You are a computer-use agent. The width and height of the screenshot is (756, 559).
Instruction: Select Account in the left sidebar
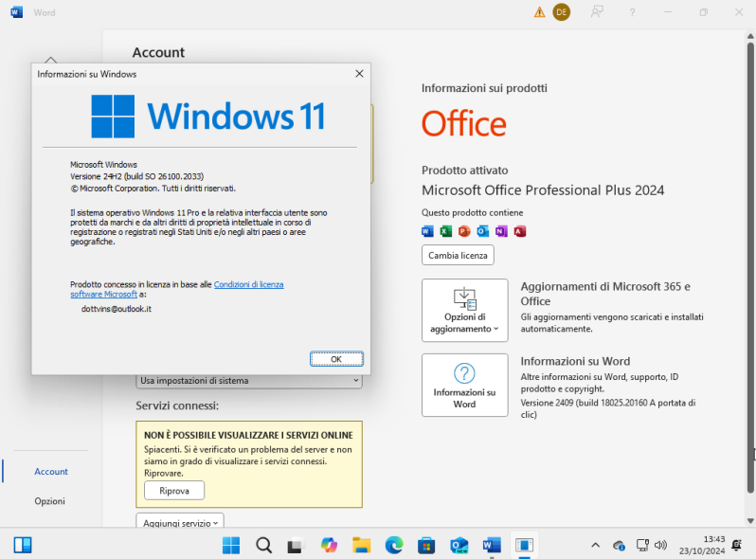coord(50,472)
